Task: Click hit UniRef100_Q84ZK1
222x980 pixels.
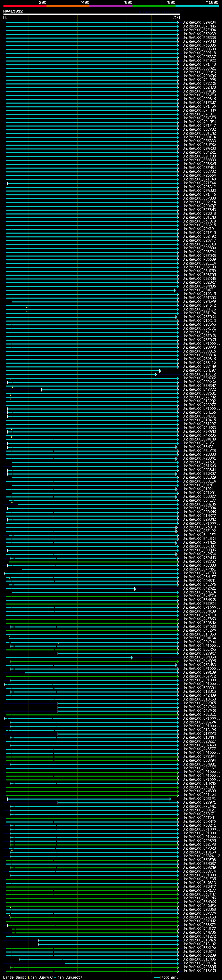Action: (199, 153)
